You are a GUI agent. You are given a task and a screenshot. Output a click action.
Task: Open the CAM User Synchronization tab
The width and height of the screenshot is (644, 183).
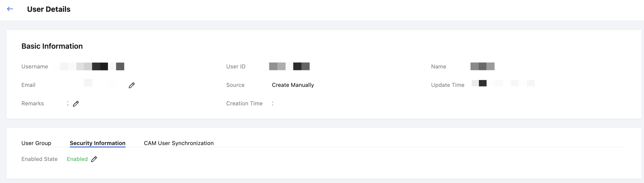(179, 143)
